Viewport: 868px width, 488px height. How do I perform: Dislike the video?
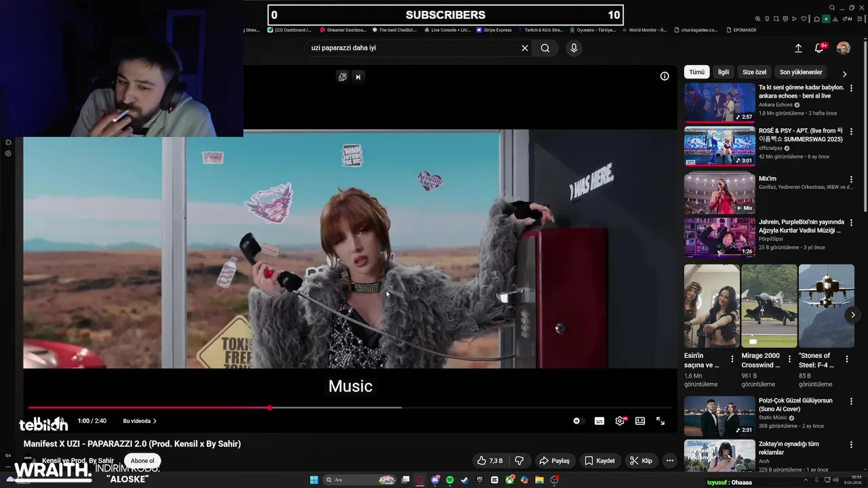(519, 461)
